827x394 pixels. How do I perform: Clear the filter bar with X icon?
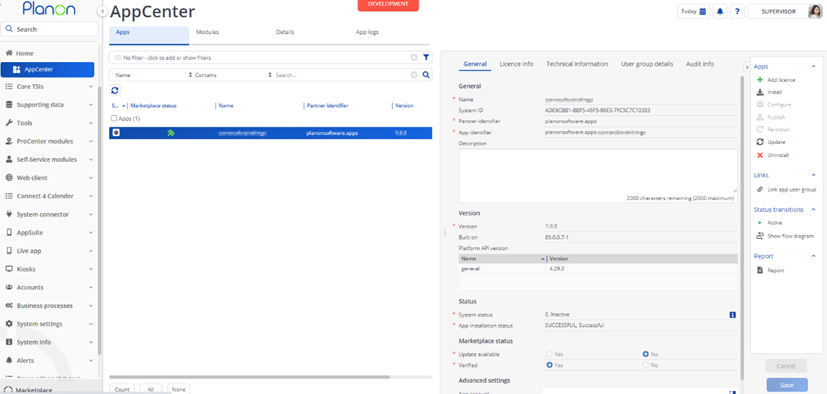tap(414, 57)
